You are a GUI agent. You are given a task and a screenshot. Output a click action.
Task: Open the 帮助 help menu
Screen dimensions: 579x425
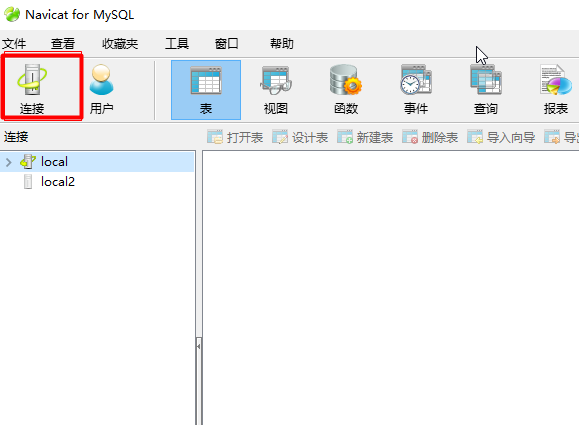click(x=282, y=44)
